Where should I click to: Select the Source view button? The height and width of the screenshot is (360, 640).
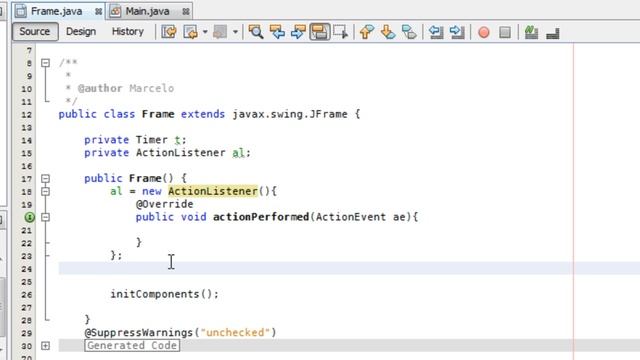35,31
